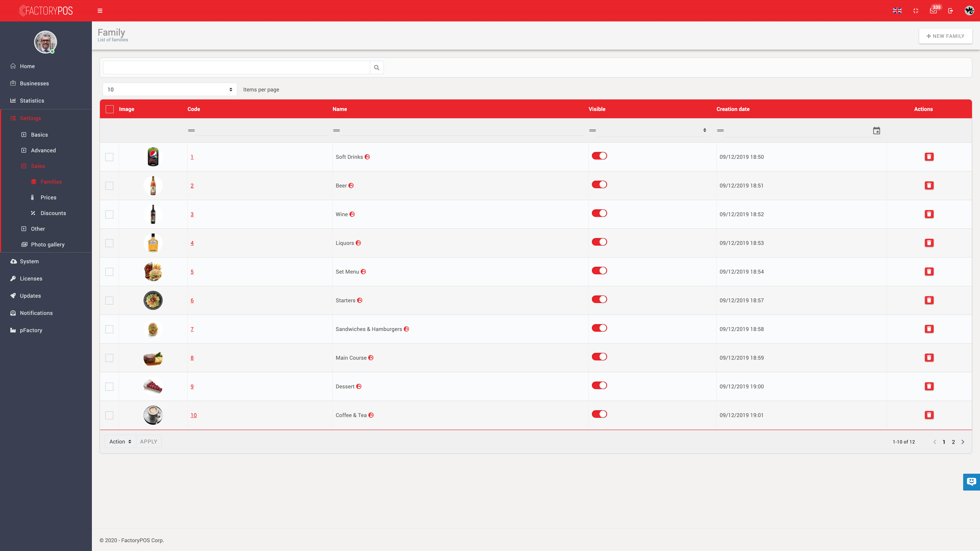The image size is (980, 551).
Task: Open family code 10 link
Action: click(x=194, y=415)
